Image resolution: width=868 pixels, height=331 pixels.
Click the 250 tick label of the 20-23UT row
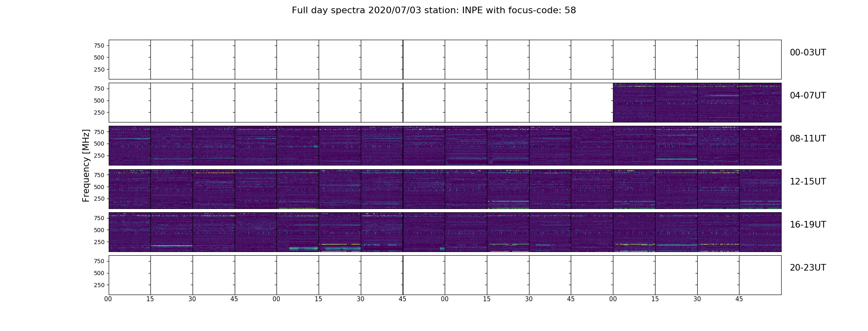[99, 285]
